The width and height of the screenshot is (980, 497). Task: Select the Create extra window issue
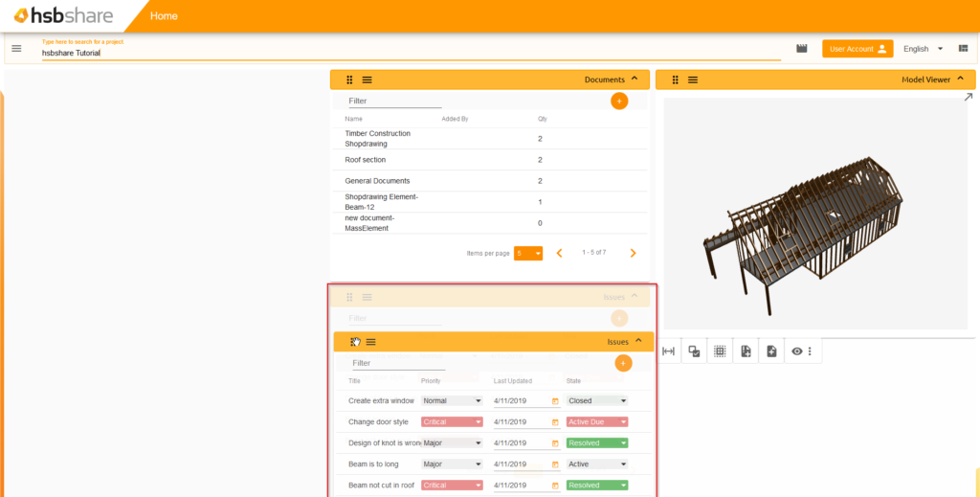pos(381,400)
